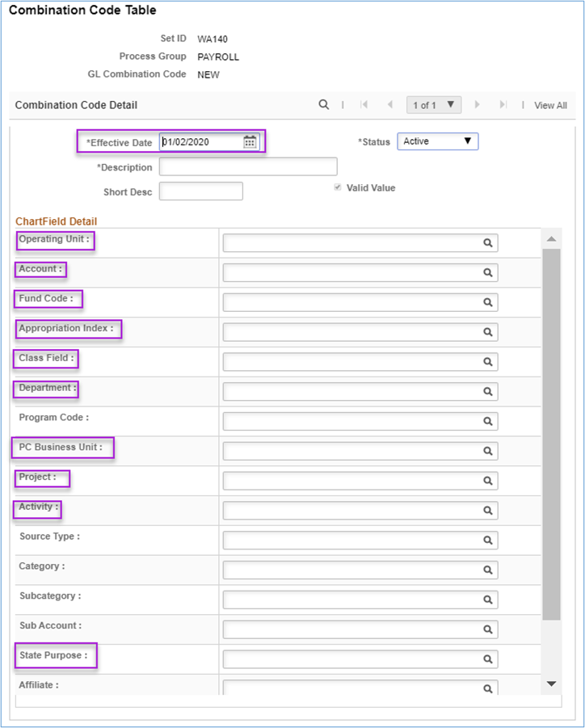Look up PC Business Unit values
Screen dimensions: 585x728
pos(487,451)
